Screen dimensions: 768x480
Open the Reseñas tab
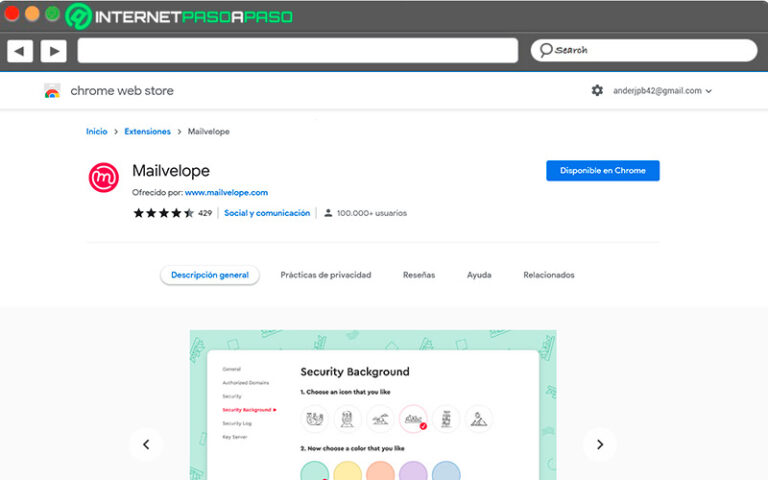[419, 275]
